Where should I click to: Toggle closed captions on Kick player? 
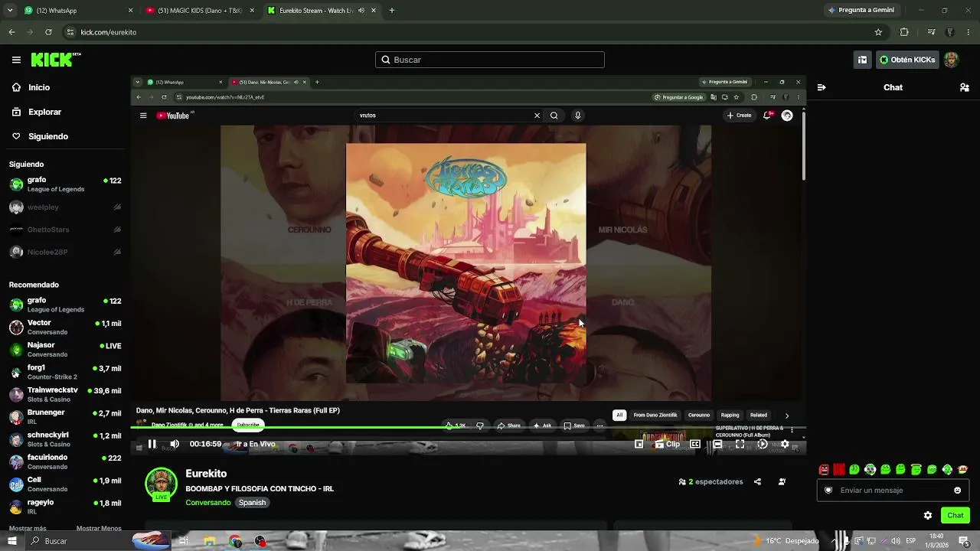pyautogui.click(x=695, y=444)
